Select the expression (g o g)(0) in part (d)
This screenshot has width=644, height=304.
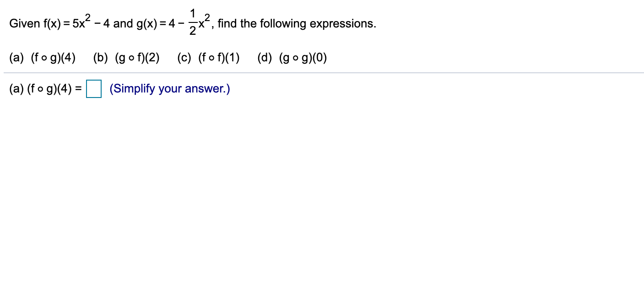click(x=303, y=58)
